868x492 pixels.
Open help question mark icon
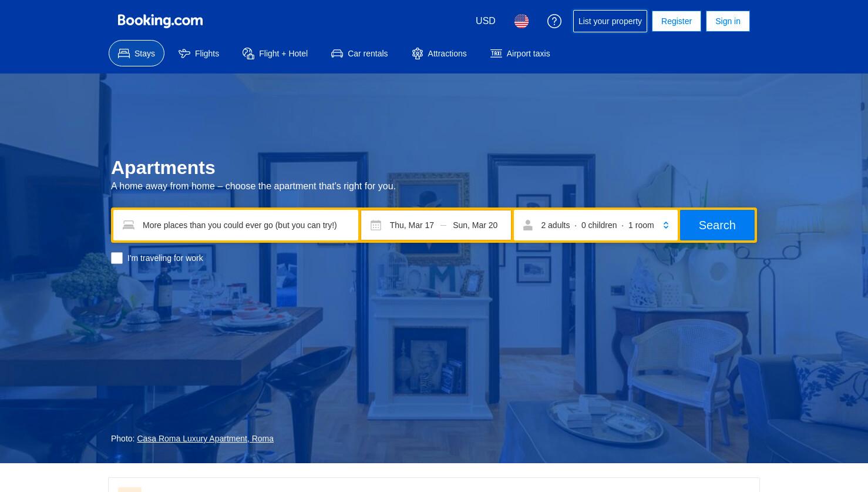[554, 21]
